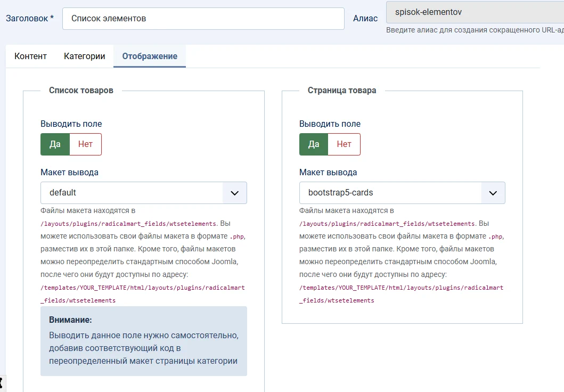Enable Да under Выводить поле for Список товаров
This screenshot has width=564, height=392.
pos(55,144)
